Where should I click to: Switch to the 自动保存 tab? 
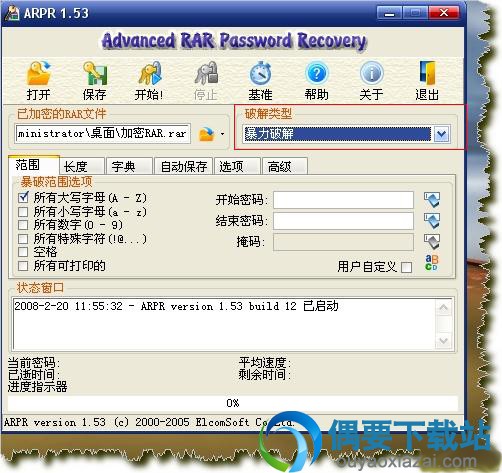click(x=184, y=166)
